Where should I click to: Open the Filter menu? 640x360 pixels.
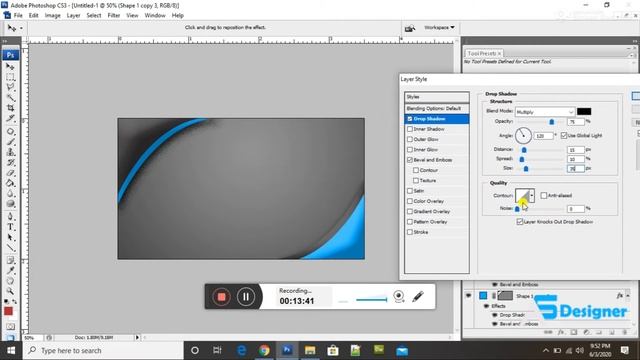[114, 15]
